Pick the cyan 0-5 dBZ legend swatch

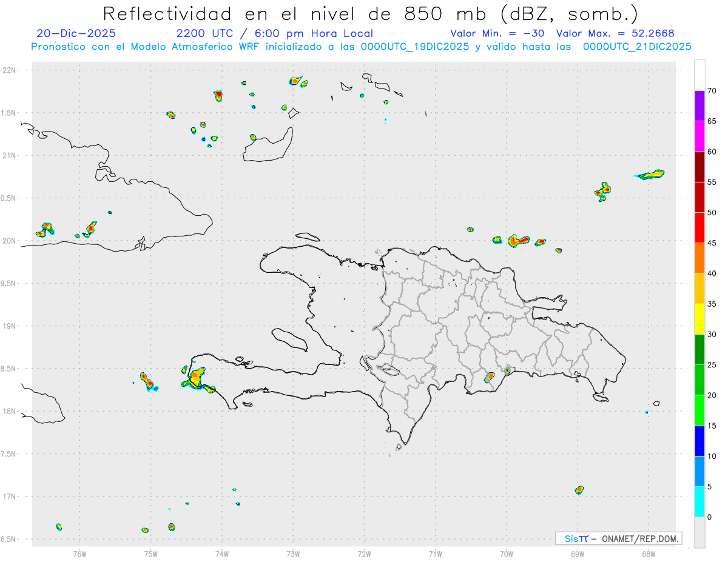point(699,502)
